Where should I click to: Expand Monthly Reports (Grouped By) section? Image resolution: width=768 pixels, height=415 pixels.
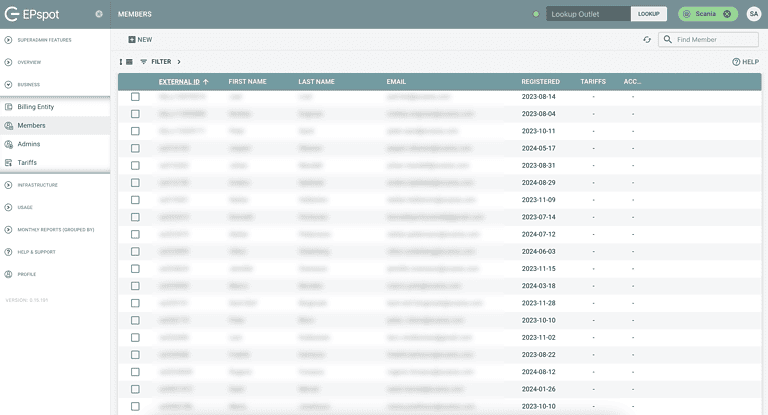(55, 229)
